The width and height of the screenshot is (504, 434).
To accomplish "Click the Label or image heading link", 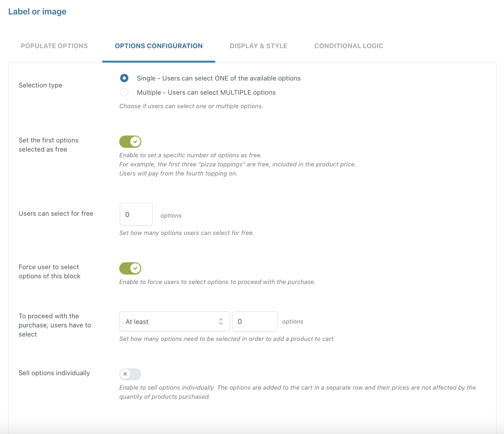I will point(37,12).
